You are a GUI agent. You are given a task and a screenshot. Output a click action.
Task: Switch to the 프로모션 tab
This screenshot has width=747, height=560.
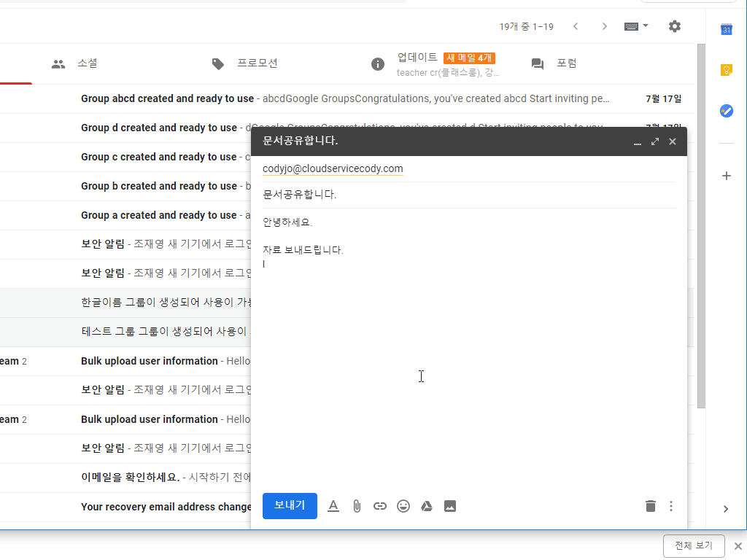tap(245, 63)
